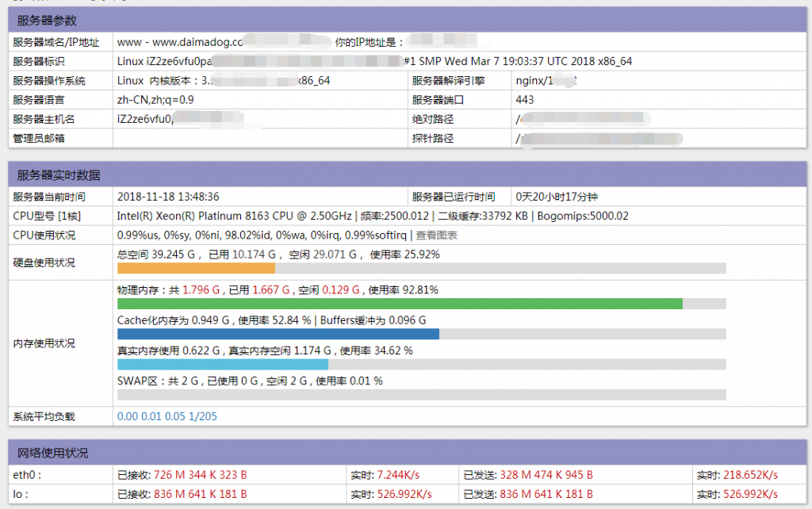Viewport: 812px width, 509px height.
Task: Click the 服务器操作系统 label cell
Action: [60, 80]
